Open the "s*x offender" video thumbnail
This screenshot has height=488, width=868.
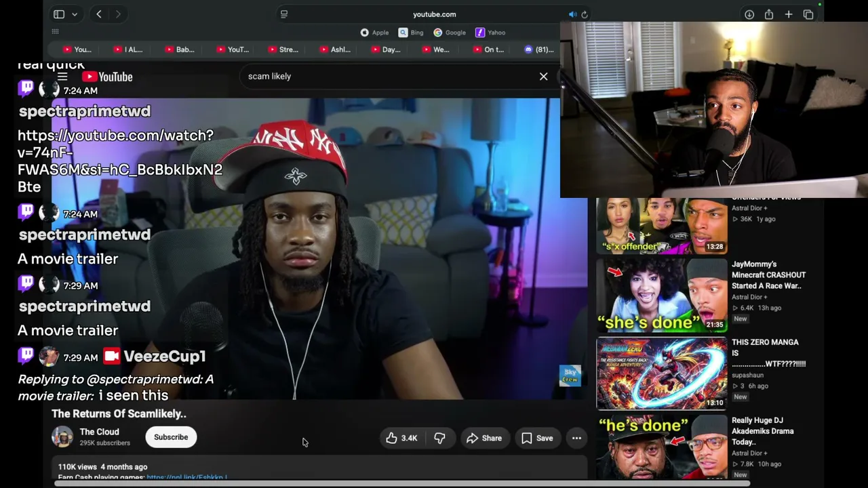click(x=661, y=225)
